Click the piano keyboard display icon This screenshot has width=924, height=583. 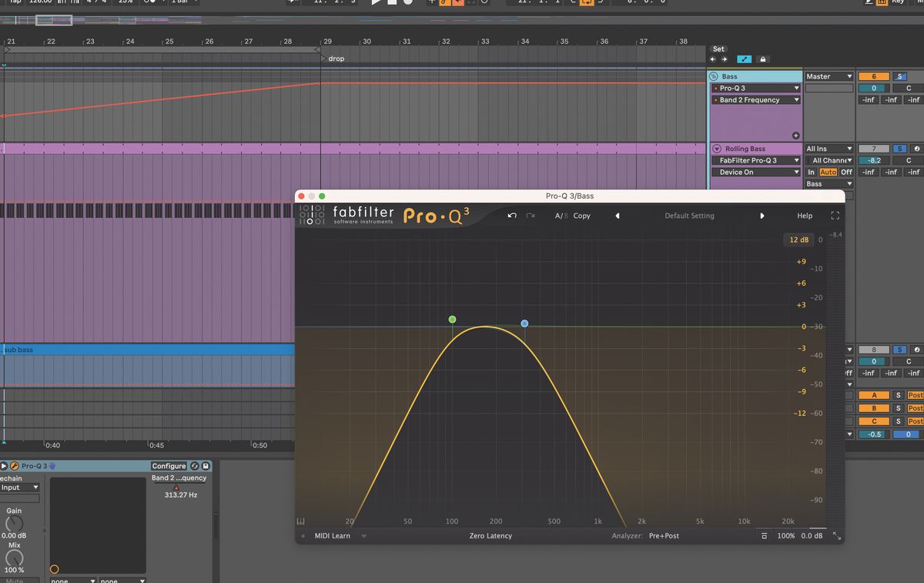pyautogui.click(x=301, y=521)
